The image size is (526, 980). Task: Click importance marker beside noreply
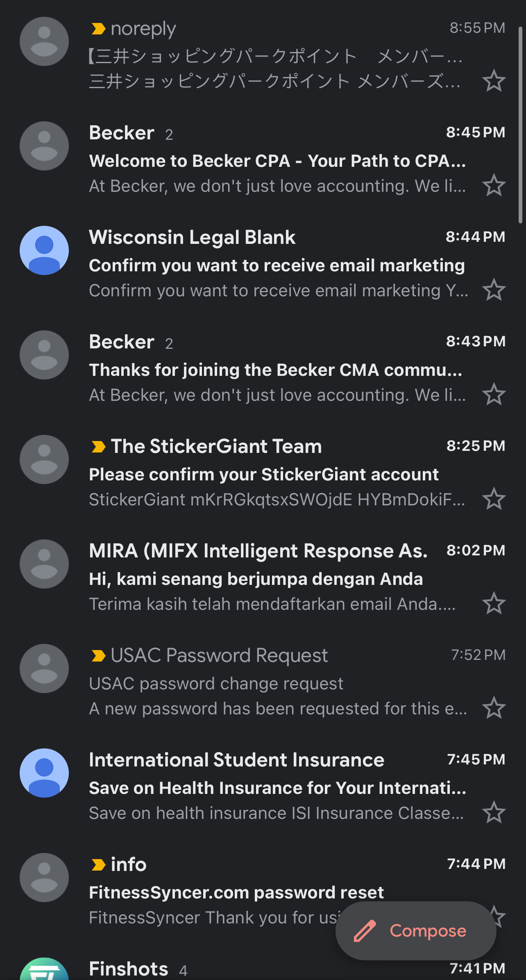coord(98,29)
